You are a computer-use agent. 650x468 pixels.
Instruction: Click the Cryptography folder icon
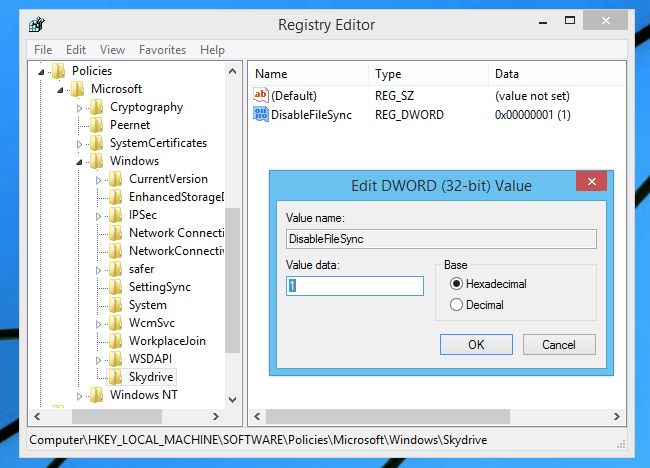[97, 107]
